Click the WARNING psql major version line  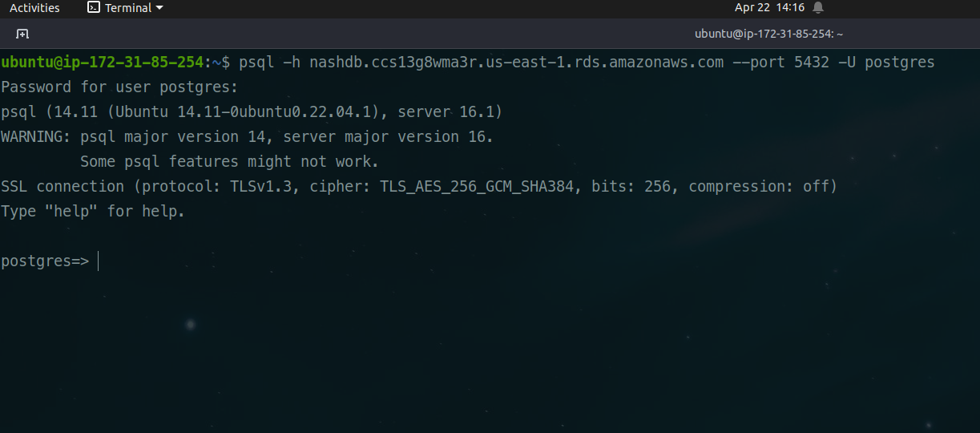coord(247,136)
